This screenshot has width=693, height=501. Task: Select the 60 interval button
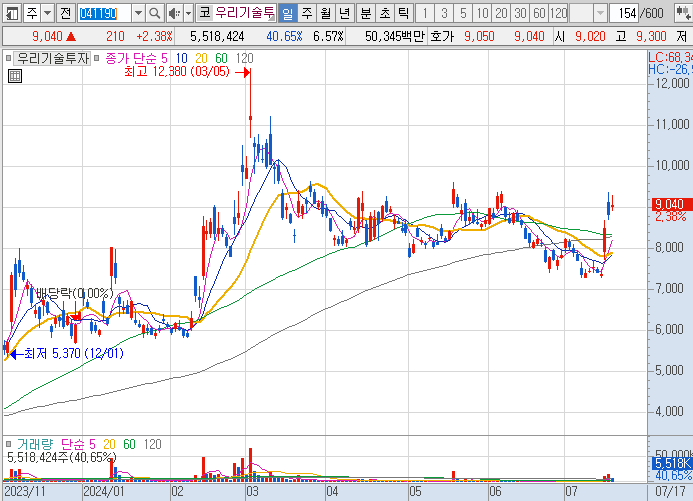[x=539, y=13]
